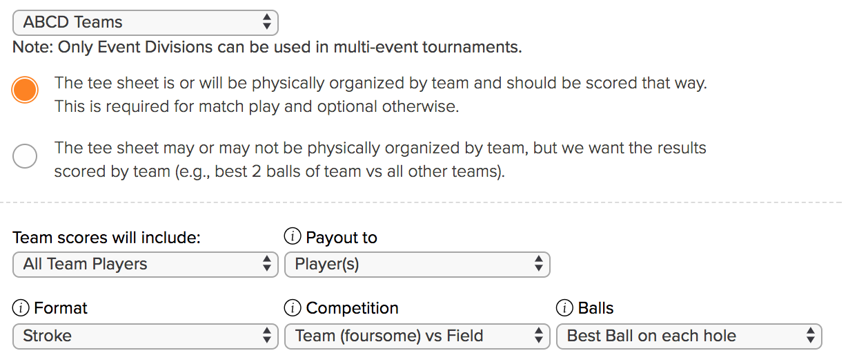
Task: Click the info icon next to Balls
Action: (x=564, y=308)
